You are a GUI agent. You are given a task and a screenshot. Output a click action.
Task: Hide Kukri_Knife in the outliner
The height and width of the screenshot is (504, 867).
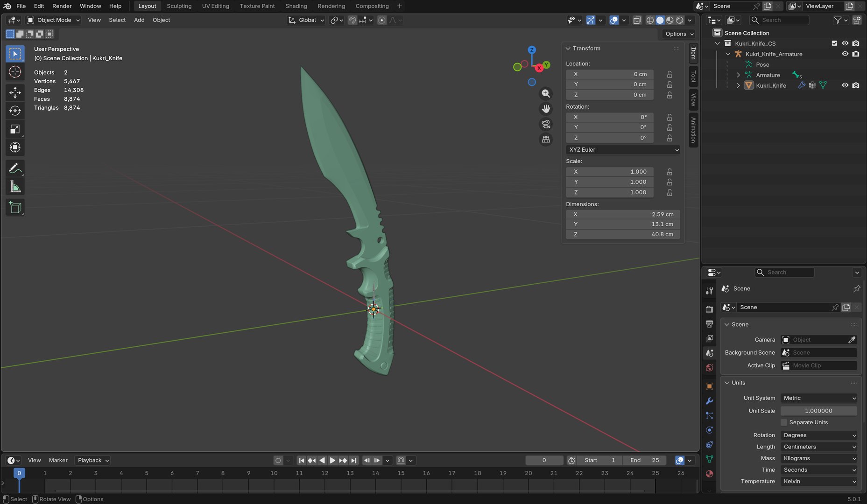(x=845, y=85)
